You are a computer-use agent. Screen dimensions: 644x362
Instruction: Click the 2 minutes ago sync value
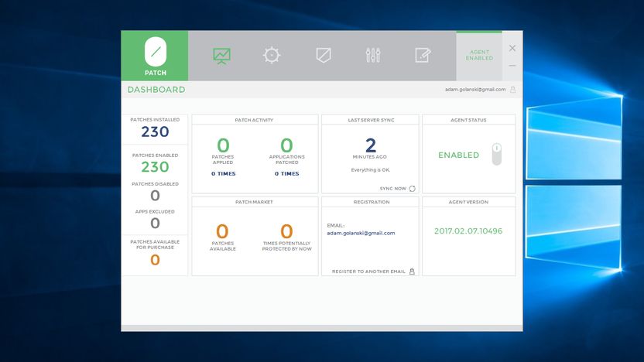click(371, 145)
